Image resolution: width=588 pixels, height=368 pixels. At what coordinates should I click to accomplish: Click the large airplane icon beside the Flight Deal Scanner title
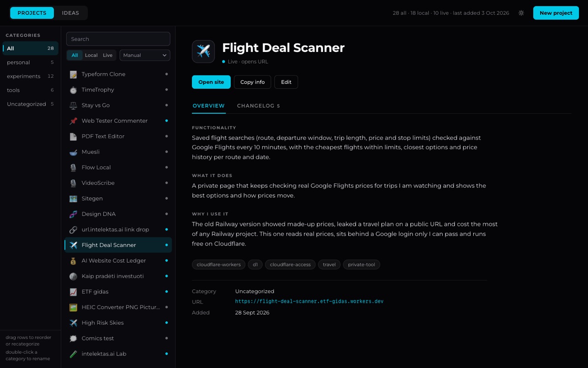point(204,51)
